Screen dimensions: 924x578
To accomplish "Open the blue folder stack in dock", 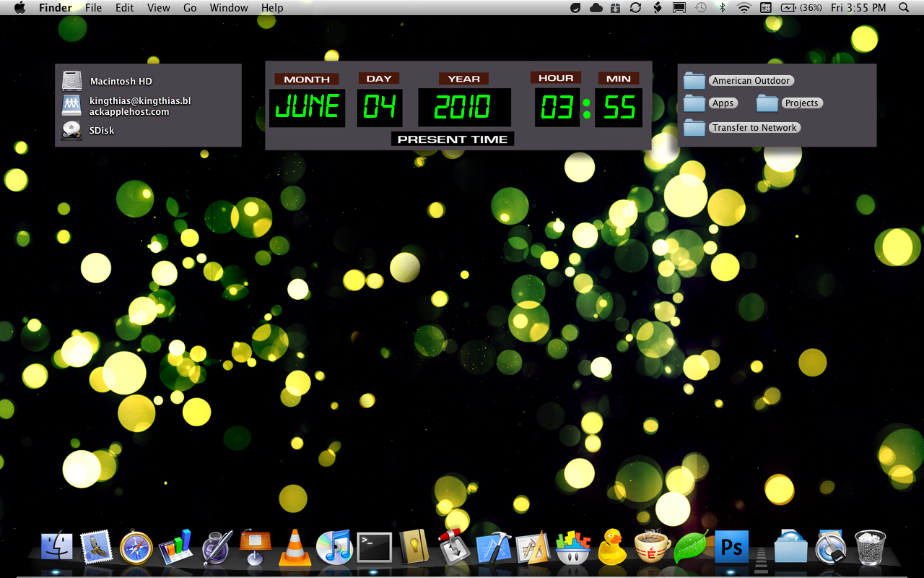I will click(x=790, y=547).
